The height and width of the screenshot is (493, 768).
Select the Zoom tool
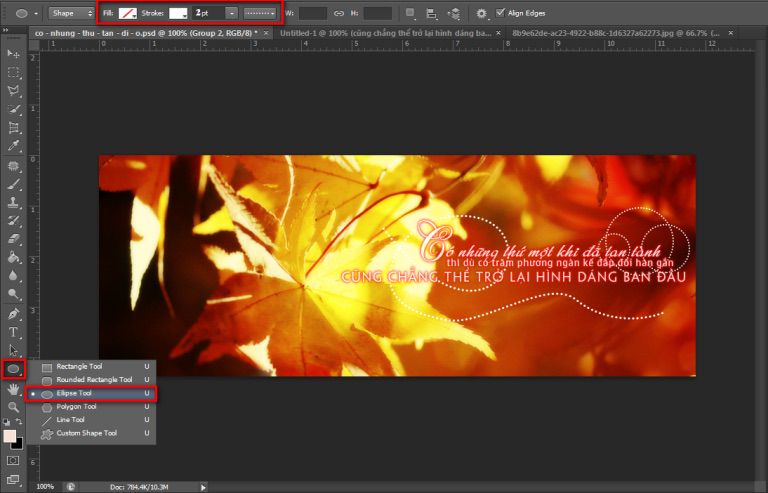pyautogui.click(x=14, y=407)
